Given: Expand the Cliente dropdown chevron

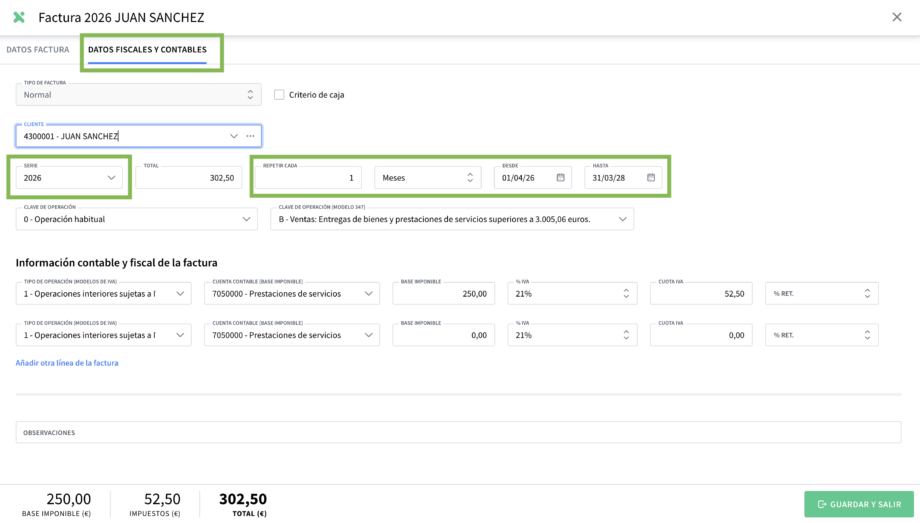Looking at the screenshot, I should (234, 136).
